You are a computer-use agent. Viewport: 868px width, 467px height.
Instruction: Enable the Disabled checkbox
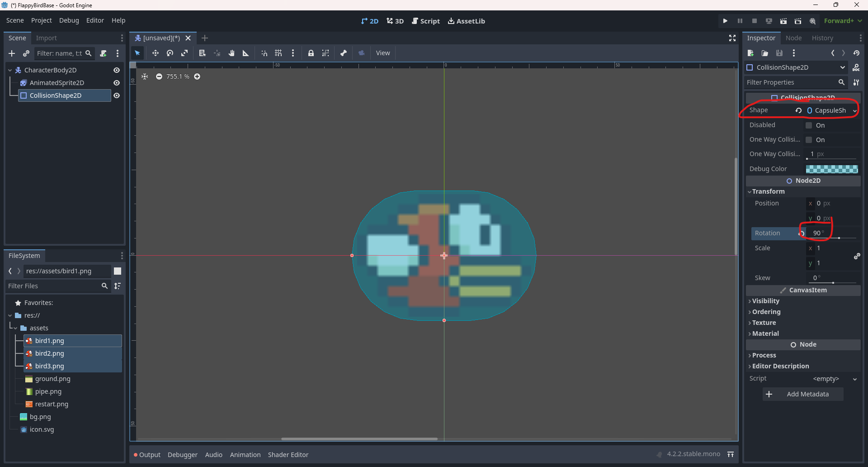pyautogui.click(x=809, y=125)
